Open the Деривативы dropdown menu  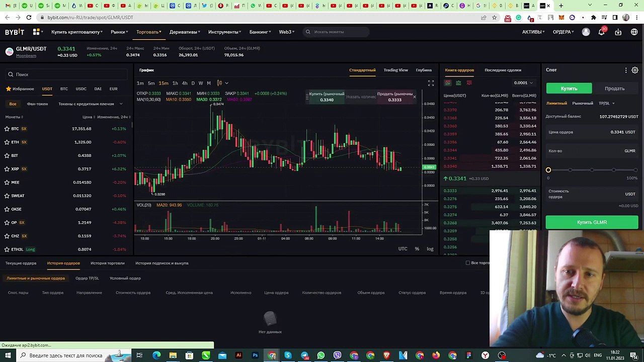click(185, 32)
